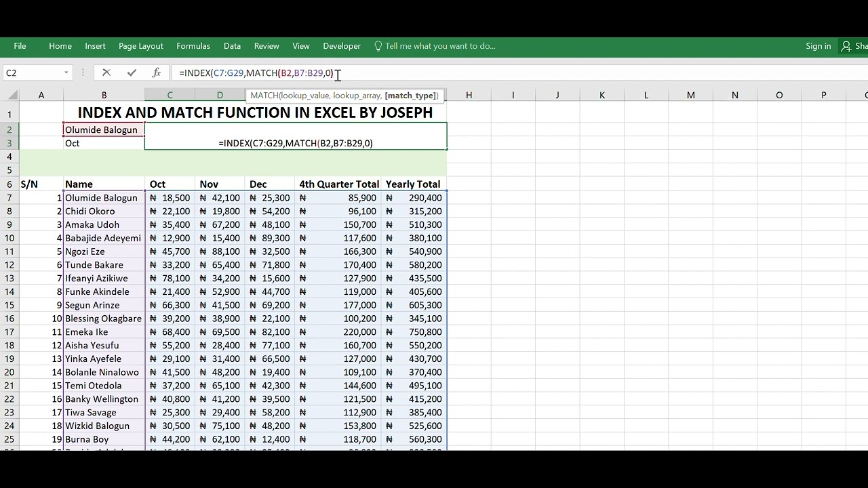The image size is (868, 488).
Task: Select row 24 header
Action: 9,426
